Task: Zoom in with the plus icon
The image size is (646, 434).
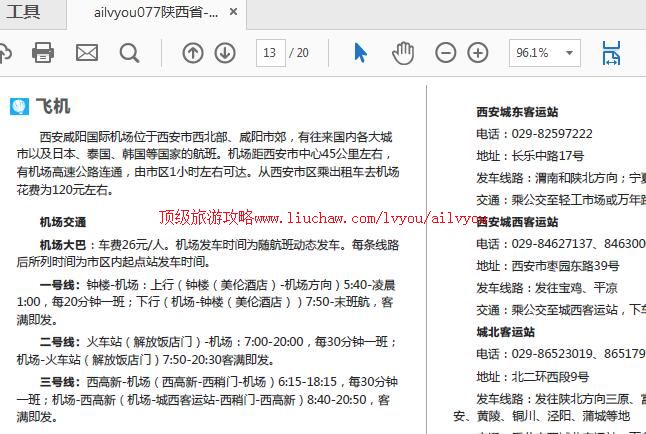Action: pyautogui.click(x=478, y=52)
